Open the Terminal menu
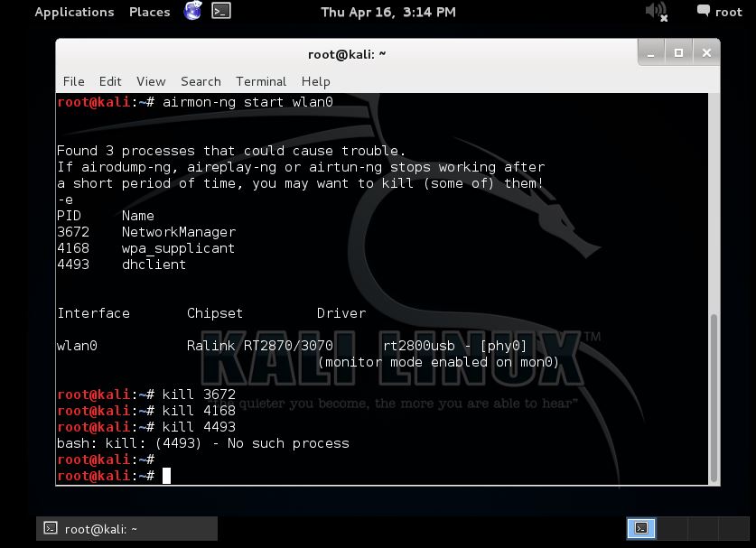The height and width of the screenshot is (548, 756). (x=261, y=81)
